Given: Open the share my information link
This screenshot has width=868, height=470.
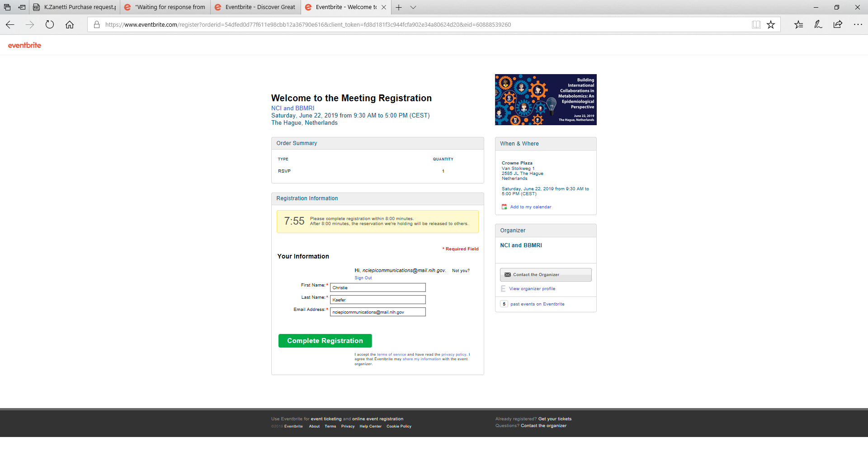Looking at the screenshot, I should point(422,359).
